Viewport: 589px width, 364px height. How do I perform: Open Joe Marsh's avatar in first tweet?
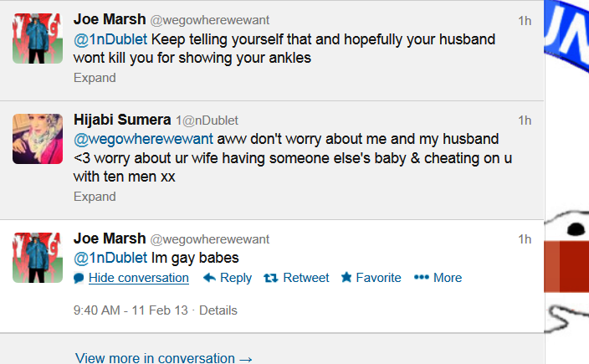[x=38, y=38]
